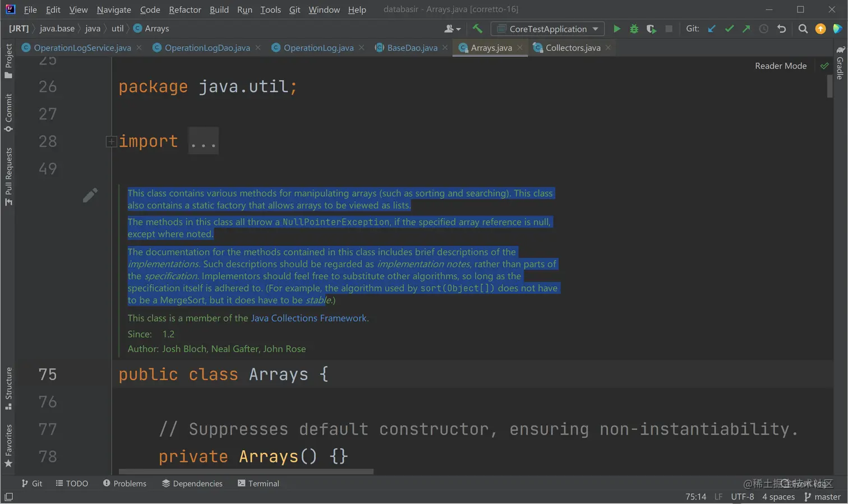Open the master branch selector in status bar
The width and height of the screenshot is (848, 504).
tap(822, 497)
